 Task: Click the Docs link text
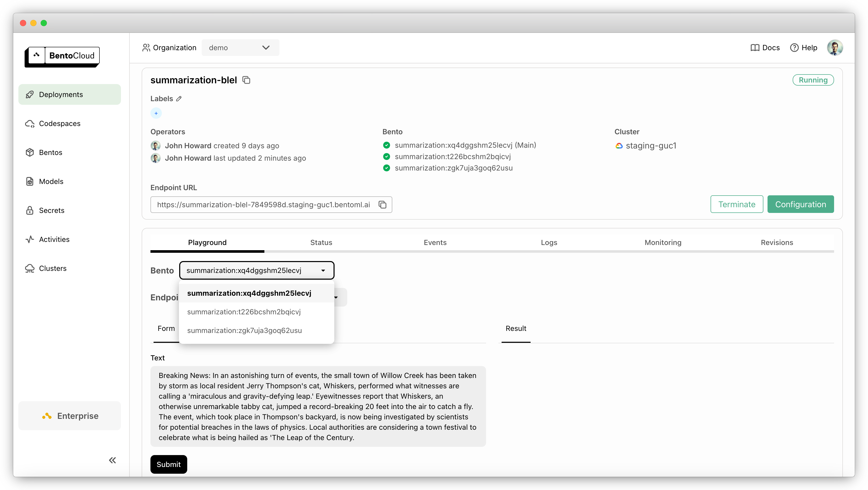coord(771,48)
